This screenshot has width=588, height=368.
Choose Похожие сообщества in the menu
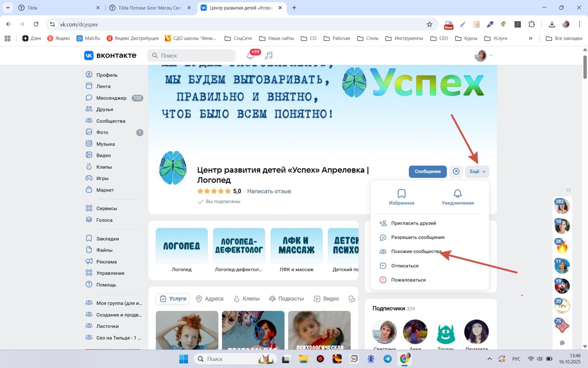pos(429,251)
